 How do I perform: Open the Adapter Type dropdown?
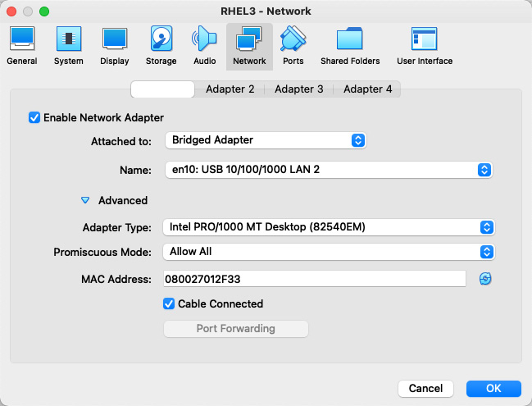click(329, 227)
